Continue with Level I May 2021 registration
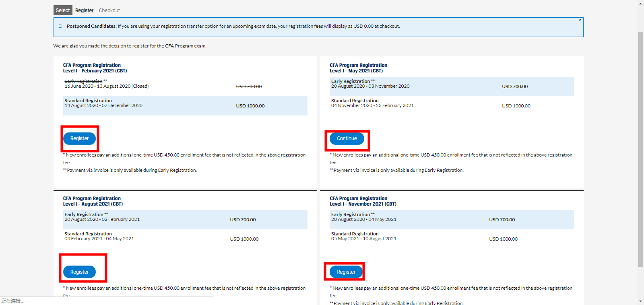The height and width of the screenshot is (305, 644). click(x=347, y=138)
